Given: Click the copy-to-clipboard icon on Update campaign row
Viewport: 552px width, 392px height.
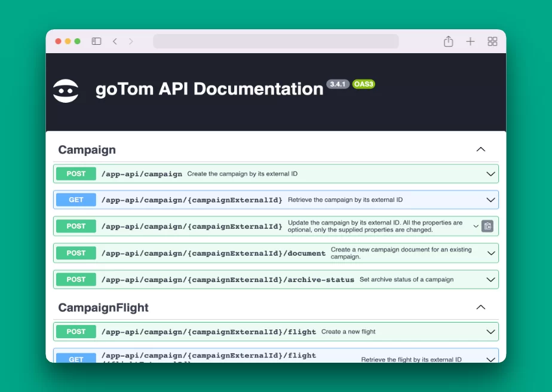Looking at the screenshot, I should [487, 226].
